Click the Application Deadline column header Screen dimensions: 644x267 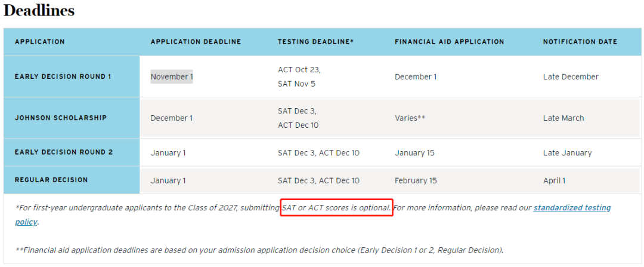196,42
